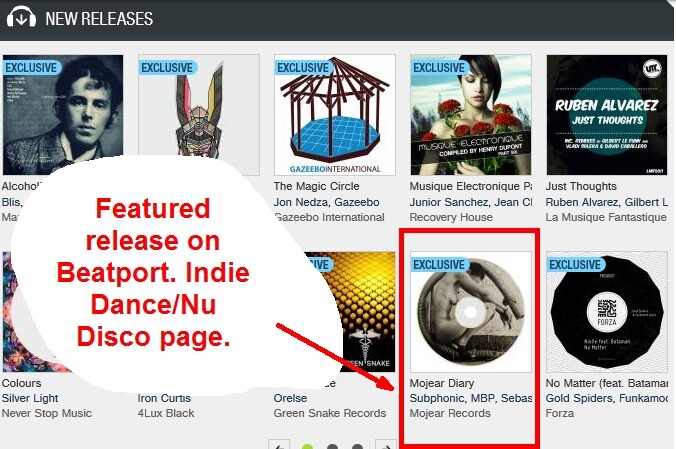Open the Ruben Alvarez Just Thoughts cover
This screenshot has width=676, height=449.
[x=607, y=115]
